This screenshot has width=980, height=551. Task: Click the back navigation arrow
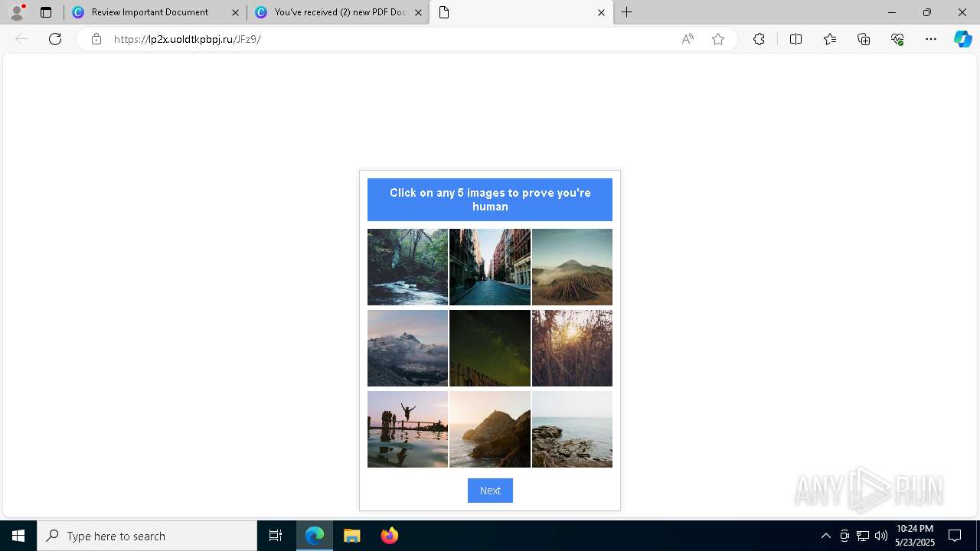(x=21, y=39)
